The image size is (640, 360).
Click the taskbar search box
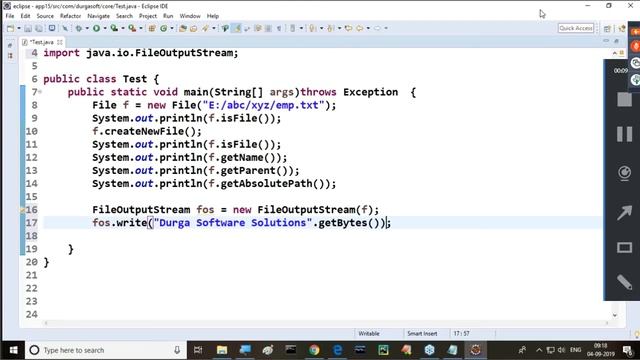107,350
